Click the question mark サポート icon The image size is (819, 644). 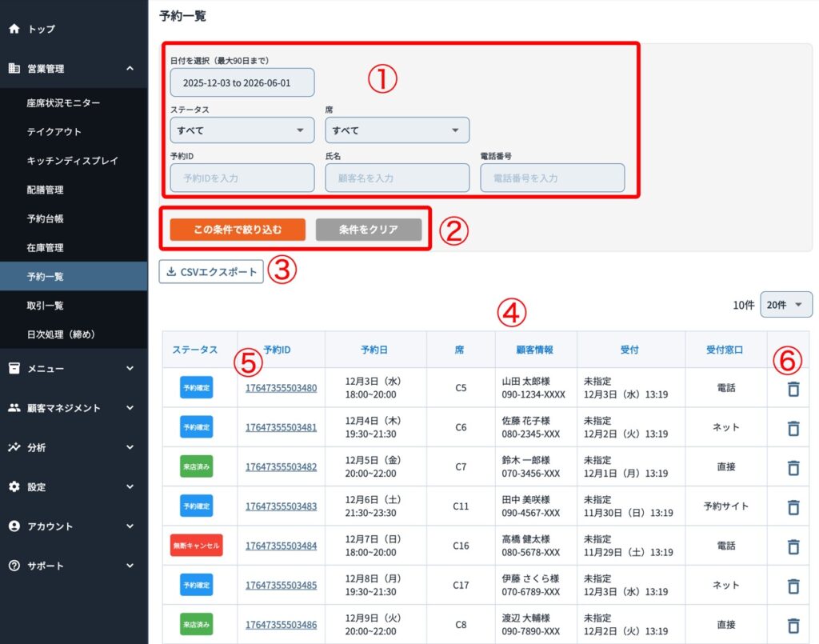14,566
